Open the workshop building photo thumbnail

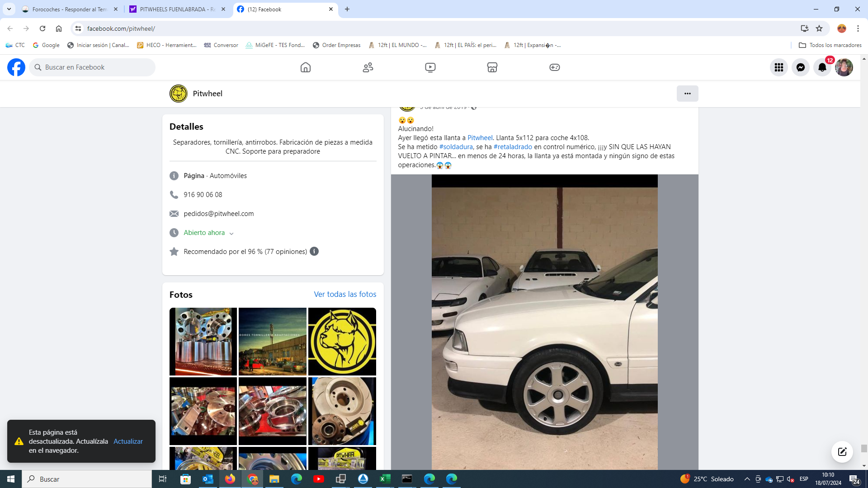(273, 342)
